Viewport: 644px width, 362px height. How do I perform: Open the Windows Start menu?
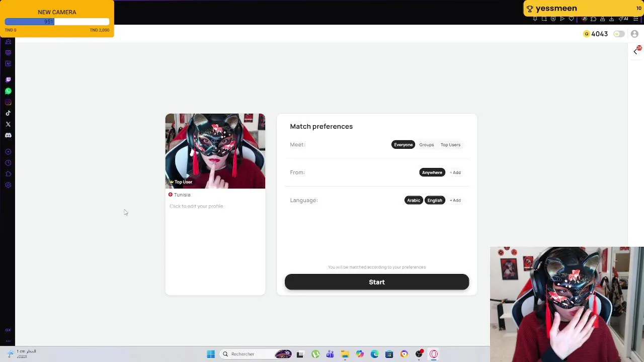[x=211, y=354]
